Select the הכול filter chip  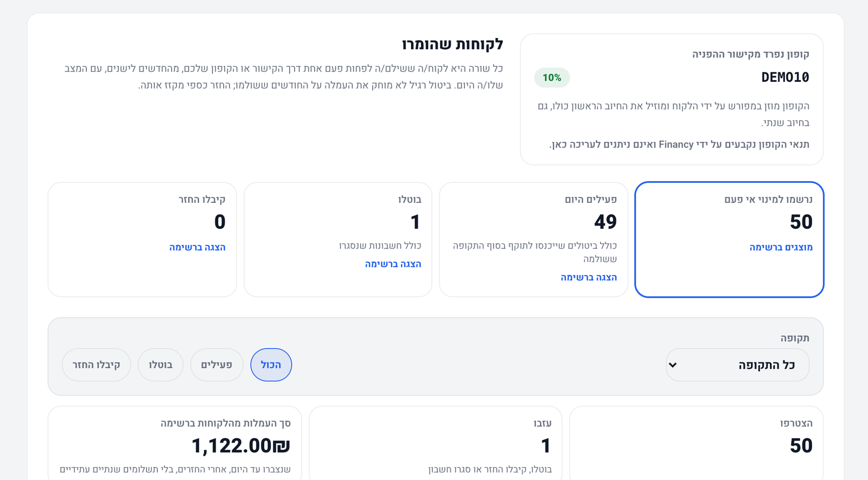(271, 365)
